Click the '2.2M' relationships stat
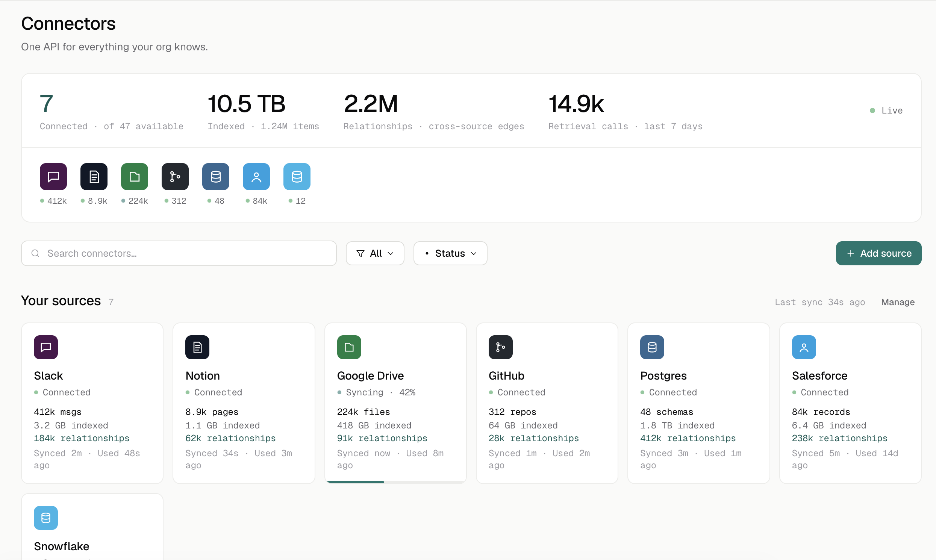Viewport: 936px width, 560px height. [x=371, y=103]
